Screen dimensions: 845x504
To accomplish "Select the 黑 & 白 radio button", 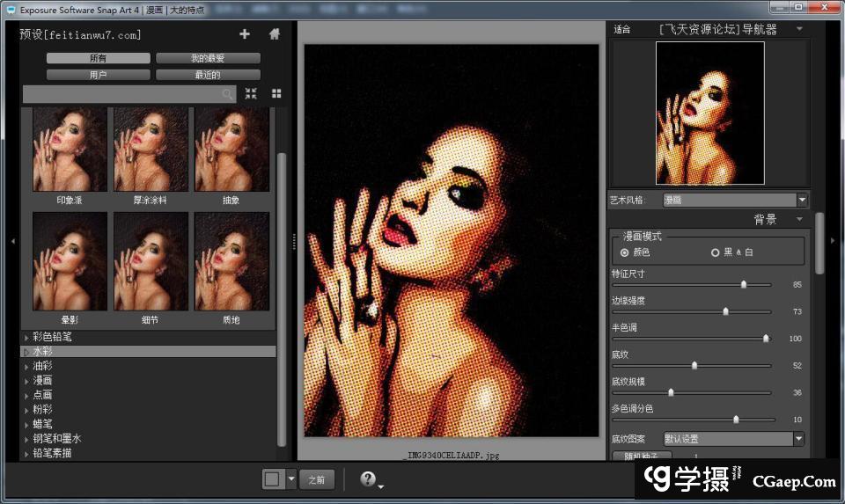I will [715, 252].
